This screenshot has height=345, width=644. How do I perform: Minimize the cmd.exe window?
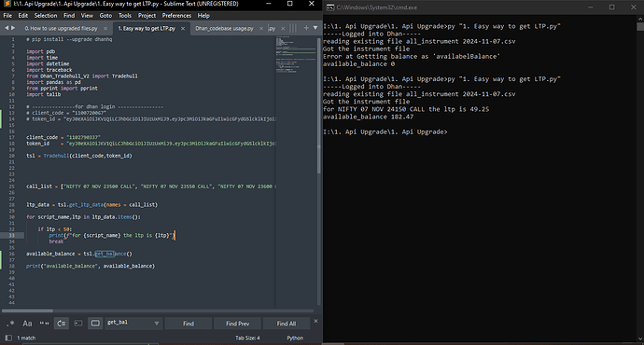[x=591, y=7]
